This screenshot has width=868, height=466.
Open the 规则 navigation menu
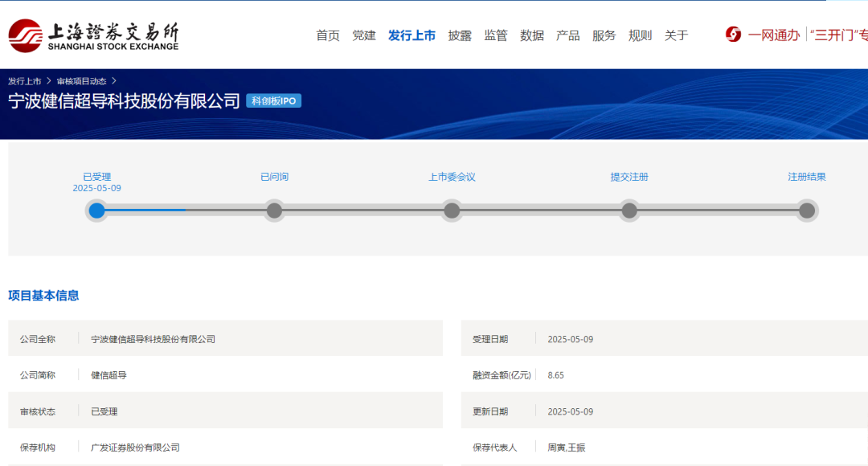640,35
